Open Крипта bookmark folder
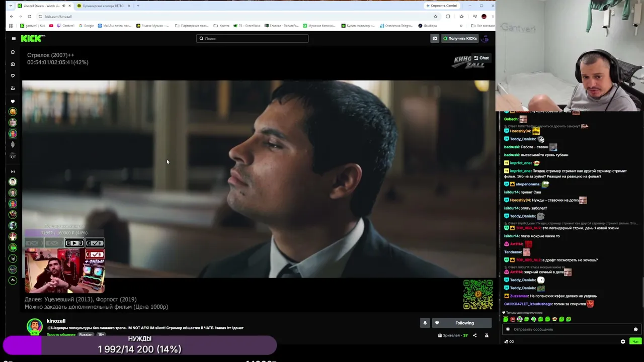644x362 pixels. pyautogui.click(x=222, y=26)
